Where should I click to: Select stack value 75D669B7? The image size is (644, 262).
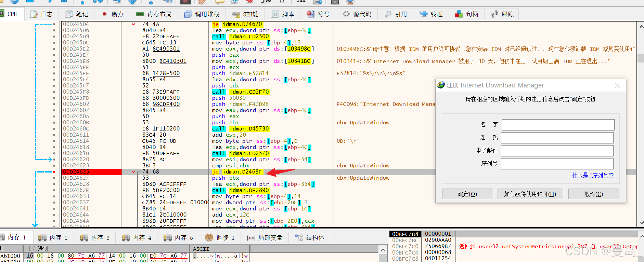438,246
